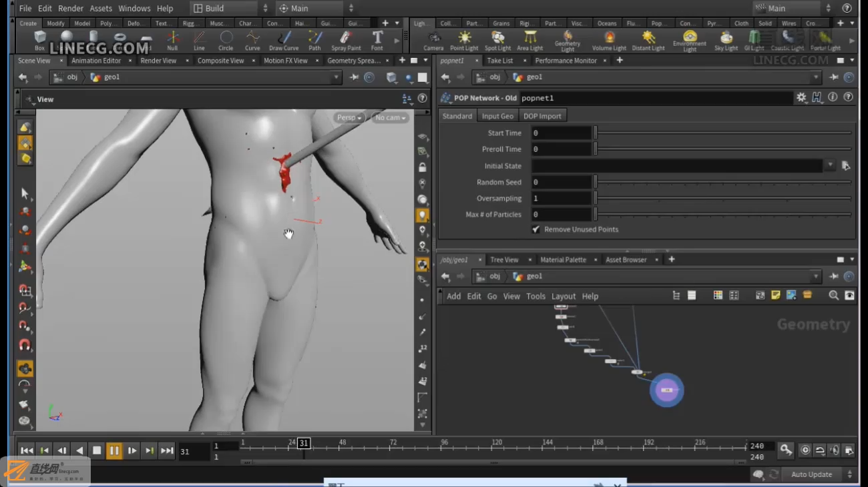Open the network editor Layout menu
868x487 pixels.
tap(564, 296)
